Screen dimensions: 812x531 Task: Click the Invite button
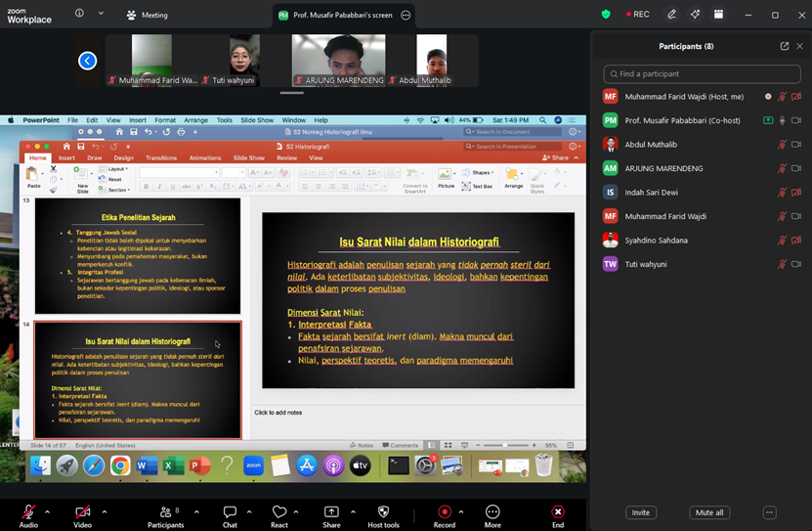641,512
